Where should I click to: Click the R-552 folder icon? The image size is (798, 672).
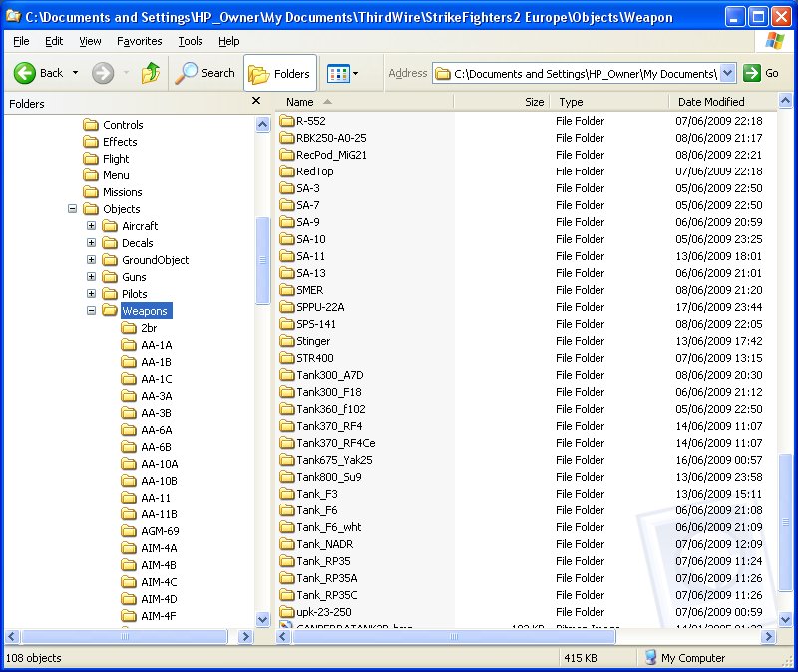click(287, 121)
